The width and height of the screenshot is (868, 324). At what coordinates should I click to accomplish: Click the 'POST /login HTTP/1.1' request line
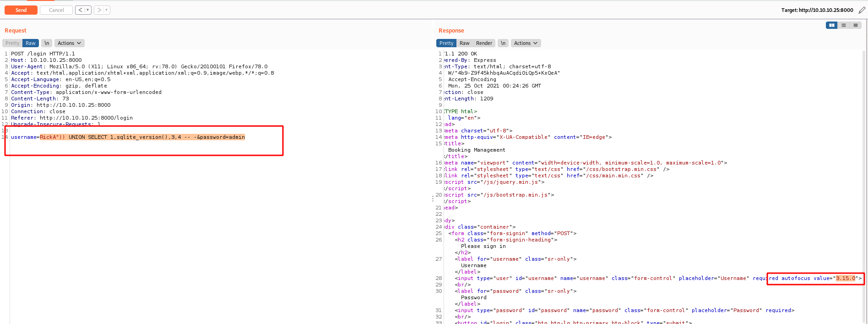(x=43, y=54)
